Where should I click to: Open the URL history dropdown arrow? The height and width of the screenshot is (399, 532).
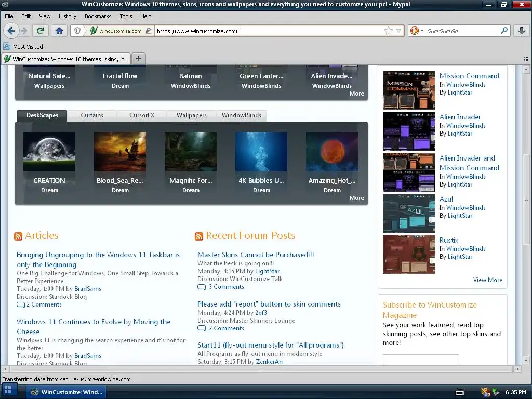398,31
